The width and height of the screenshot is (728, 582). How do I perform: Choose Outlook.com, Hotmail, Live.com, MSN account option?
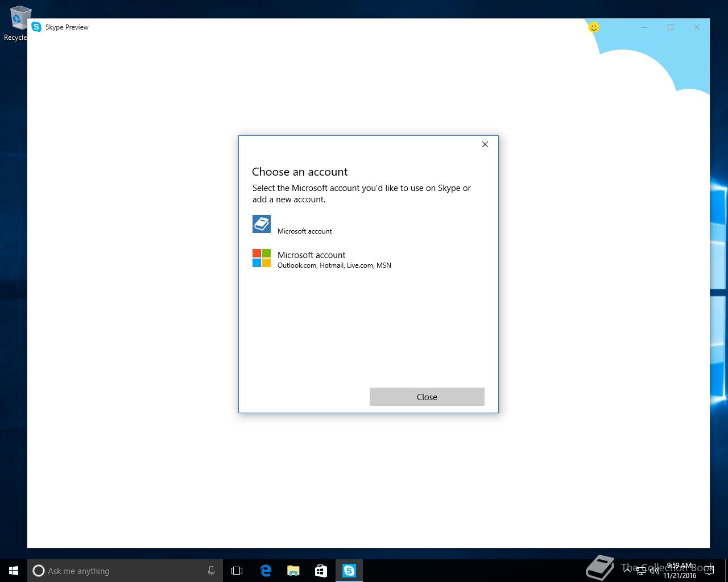369,259
